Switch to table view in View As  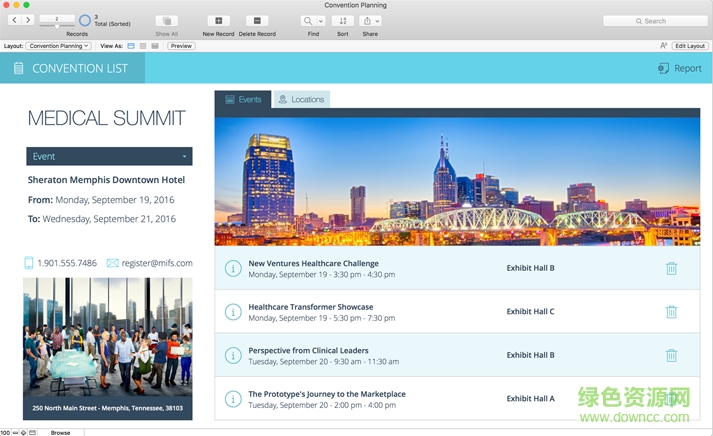pyautogui.click(x=155, y=46)
